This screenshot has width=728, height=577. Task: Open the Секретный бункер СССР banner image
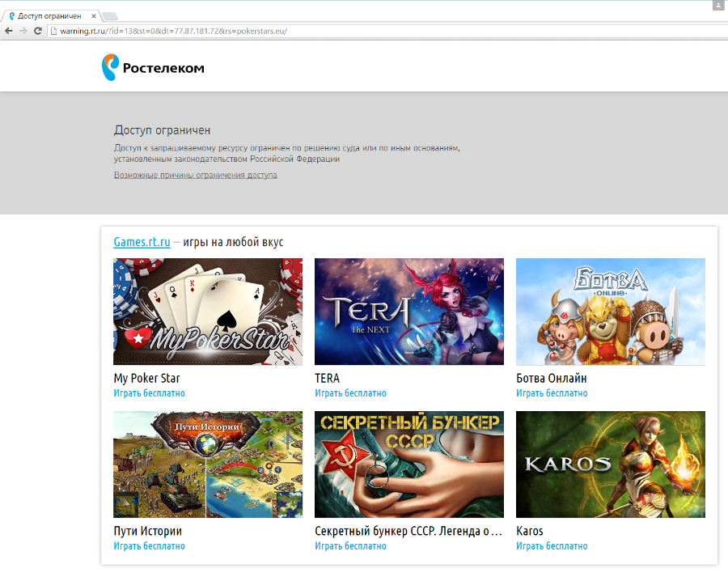click(x=408, y=464)
